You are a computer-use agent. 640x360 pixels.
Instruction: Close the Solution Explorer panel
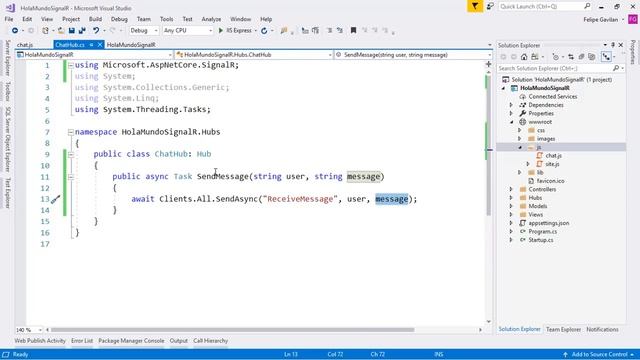tap(621, 45)
